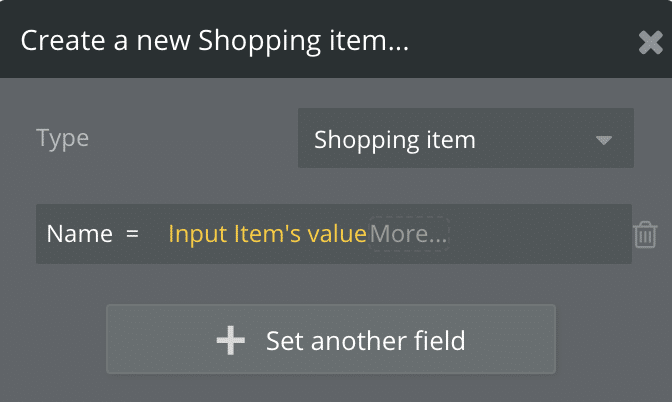Click the plus icon beside Set another field

tap(230, 341)
